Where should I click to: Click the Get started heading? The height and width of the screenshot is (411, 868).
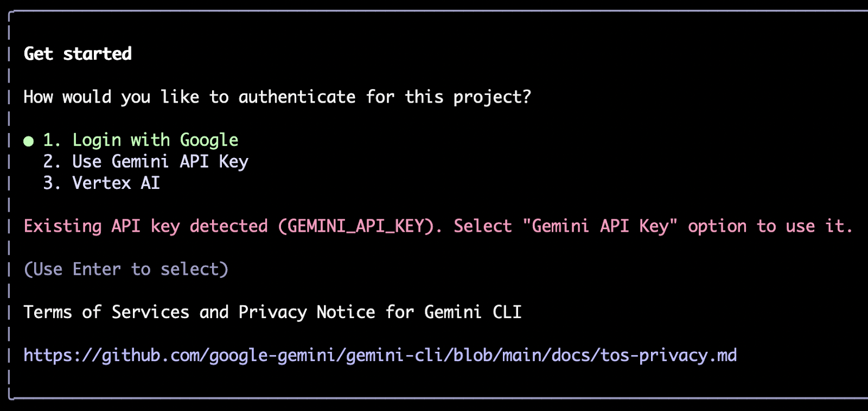(77, 54)
